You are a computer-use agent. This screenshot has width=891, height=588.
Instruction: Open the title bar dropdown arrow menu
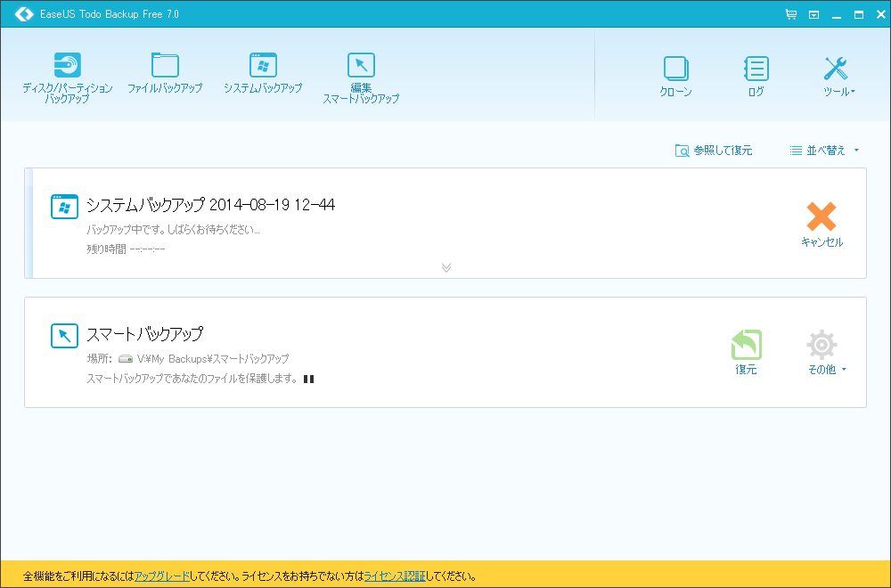(812, 14)
